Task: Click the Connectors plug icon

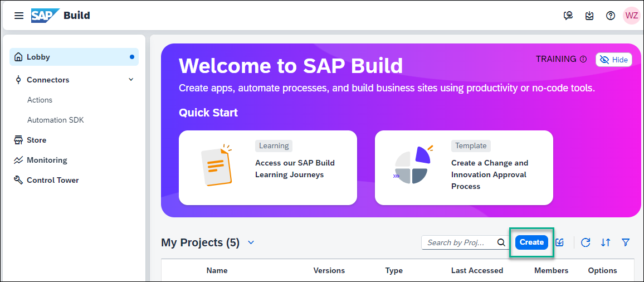Action: click(18, 80)
